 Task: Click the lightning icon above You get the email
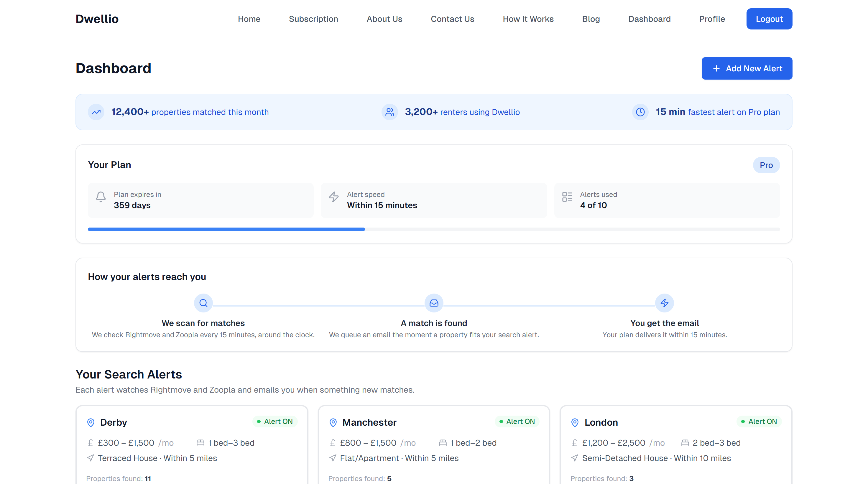coord(665,302)
